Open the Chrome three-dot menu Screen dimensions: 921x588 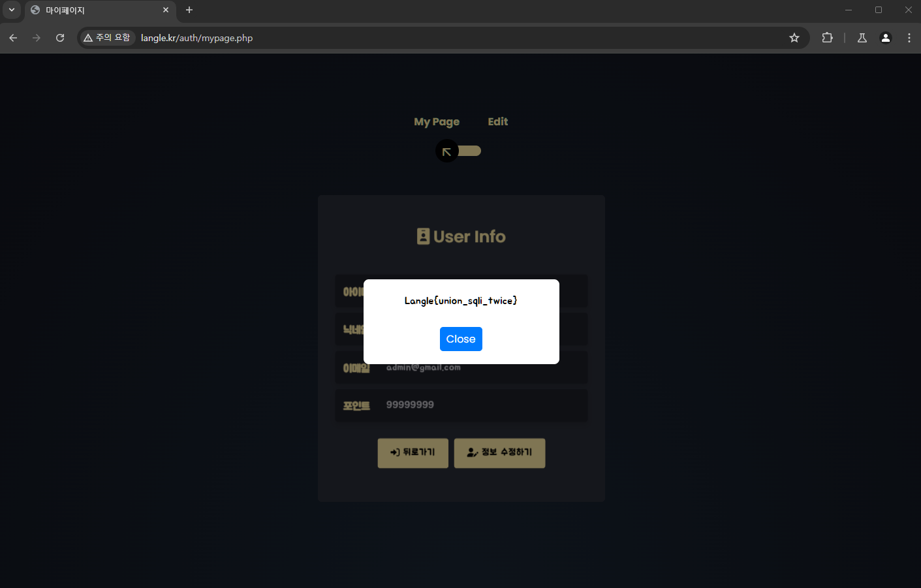(x=909, y=38)
